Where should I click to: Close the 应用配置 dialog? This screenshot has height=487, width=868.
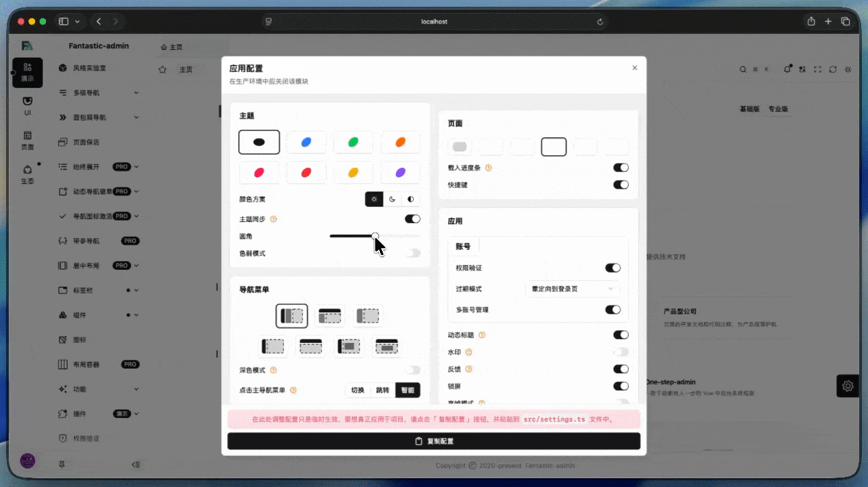click(x=634, y=68)
